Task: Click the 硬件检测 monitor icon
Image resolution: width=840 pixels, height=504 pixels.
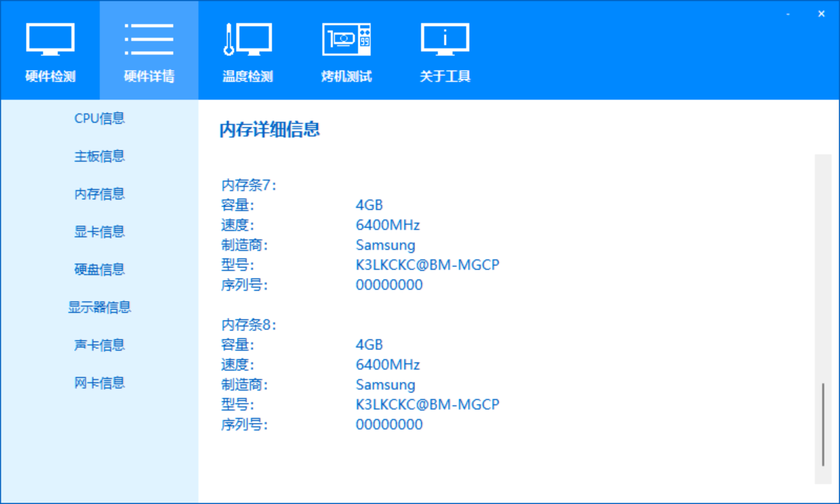Action: [50, 39]
